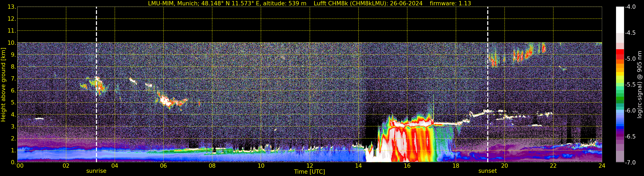Click the "16" time axis tick label
The image size is (644, 176).
click(407, 166)
